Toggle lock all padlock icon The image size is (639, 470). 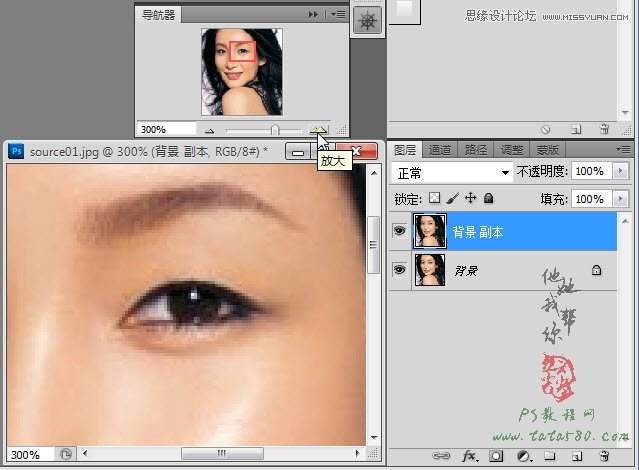tap(488, 198)
